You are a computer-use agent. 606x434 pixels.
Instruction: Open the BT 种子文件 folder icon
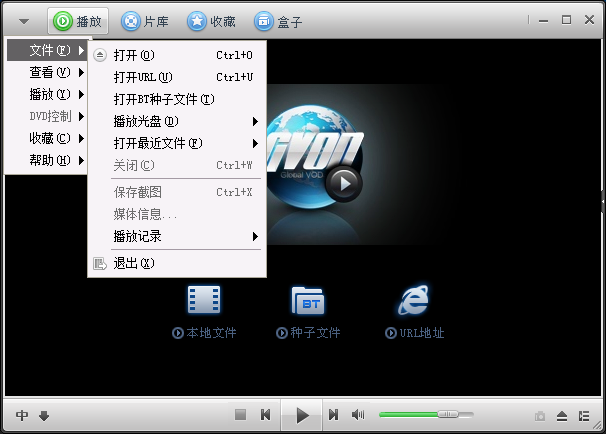(308, 299)
